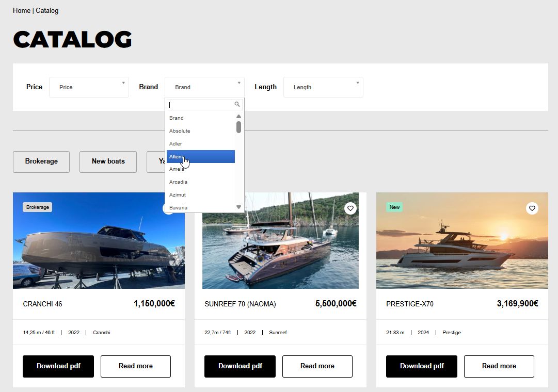Show New boats listings
This screenshot has height=392, width=558.
108,161
